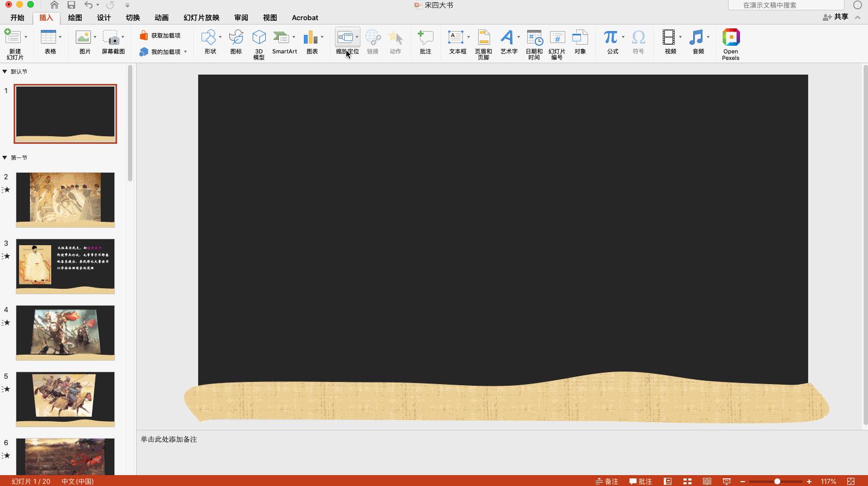This screenshot has width=868, height=486.
Task: Click the SmartArt icon
Action: pyautogui.click(x=282, y=38)
